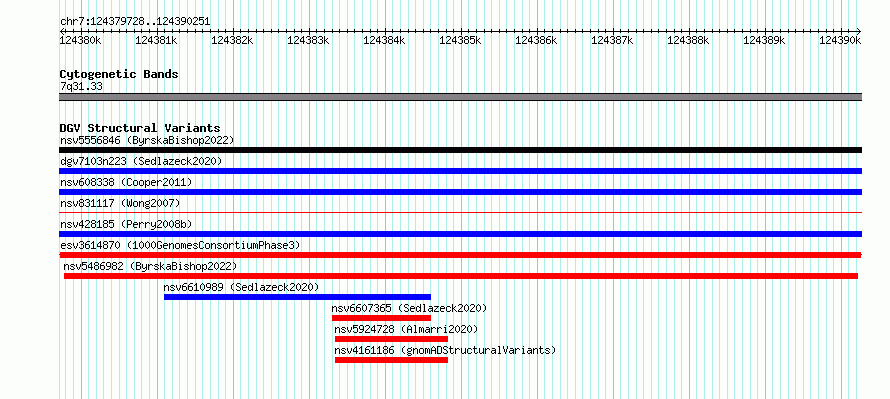890x399 pixels.
Task: Open the nsv5556846 (ByrskaBishop2022) label
Action: pyautogui.click(x=147, y=140)
